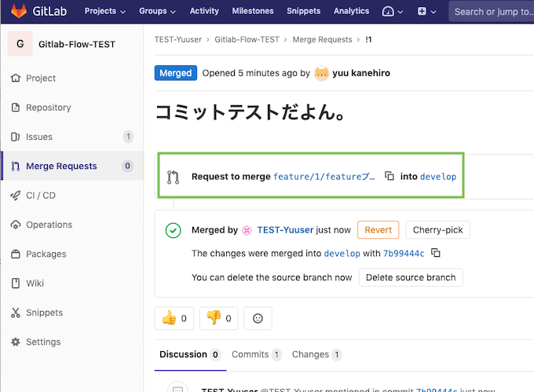Click Delete source branch button
This screenshot has height=392, width=534.
[x=411, y=277]
